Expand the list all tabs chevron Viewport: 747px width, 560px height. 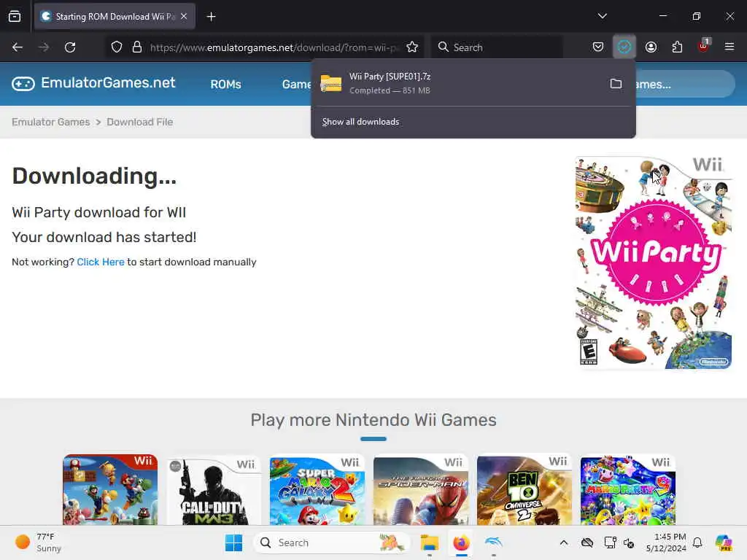click(602, 16)
